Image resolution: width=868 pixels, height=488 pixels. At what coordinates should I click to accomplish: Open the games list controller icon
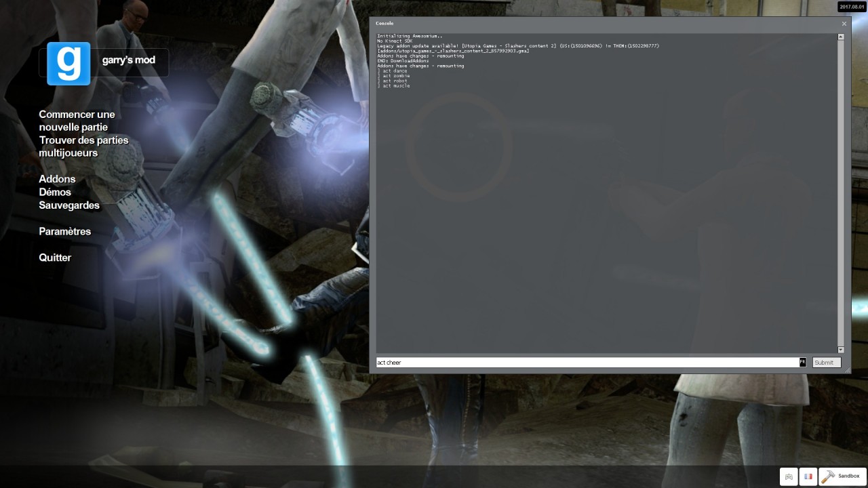pos(789,476)
